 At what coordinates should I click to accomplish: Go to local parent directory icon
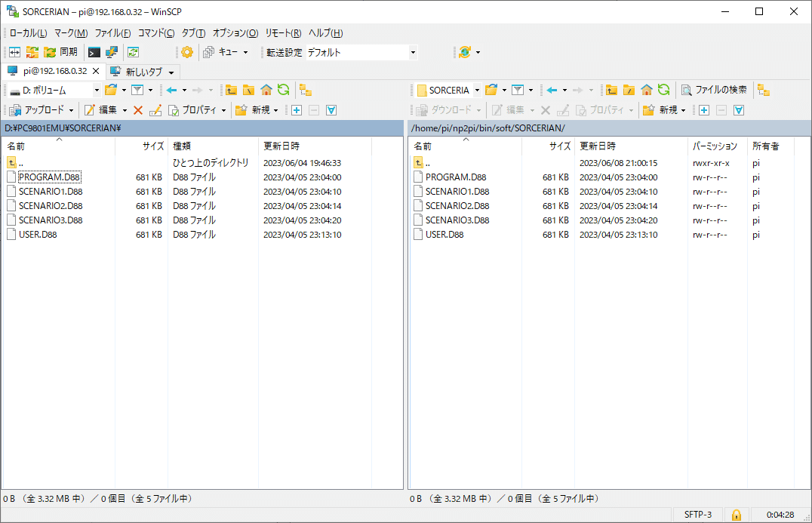[231, 90]
